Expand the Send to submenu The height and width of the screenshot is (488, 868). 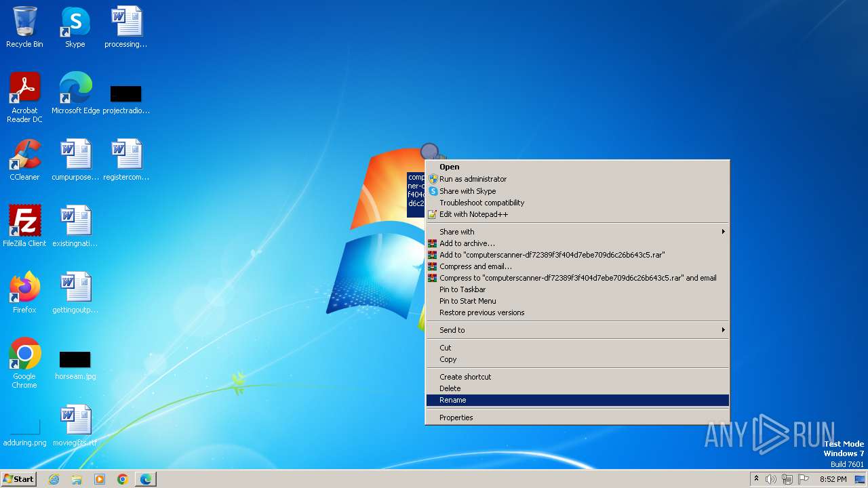click(577, 330)
